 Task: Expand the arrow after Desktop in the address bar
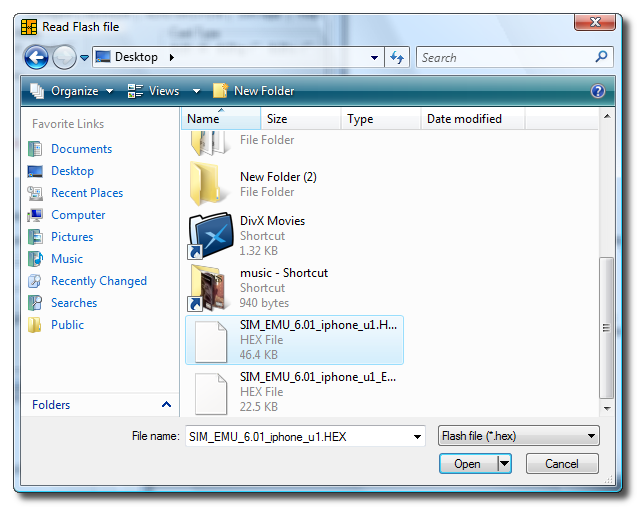point(172,57)
